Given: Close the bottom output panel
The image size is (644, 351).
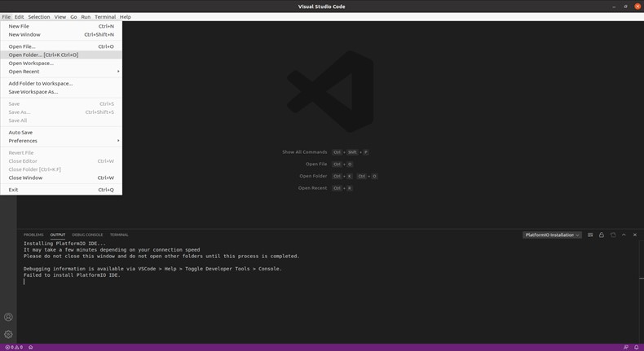Looking at the screenshot, I should pyautogui.click(x=635, y=235).
